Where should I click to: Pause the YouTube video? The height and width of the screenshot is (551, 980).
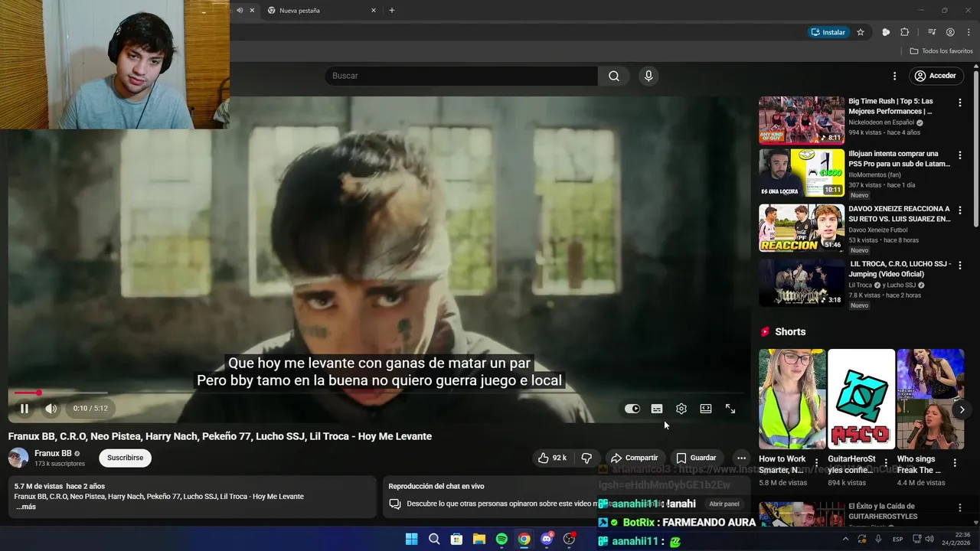point(24,409)
